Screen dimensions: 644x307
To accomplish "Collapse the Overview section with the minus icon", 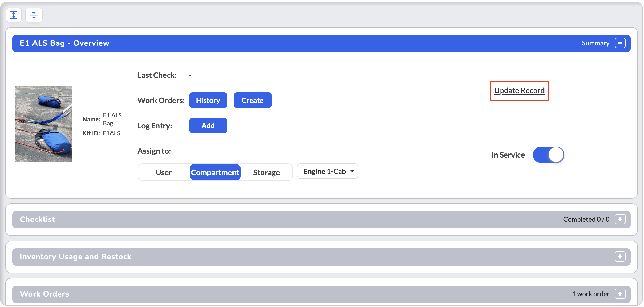I will [x=620, y=43].
